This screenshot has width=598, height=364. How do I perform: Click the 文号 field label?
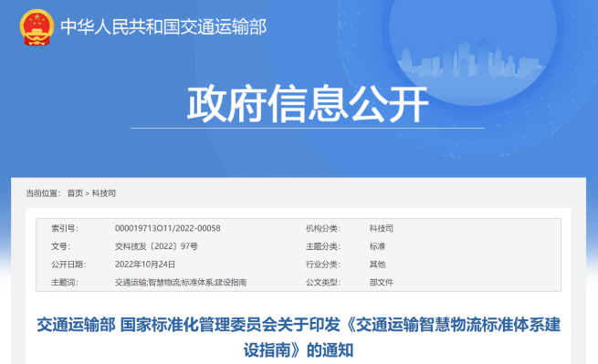(60, 246)
